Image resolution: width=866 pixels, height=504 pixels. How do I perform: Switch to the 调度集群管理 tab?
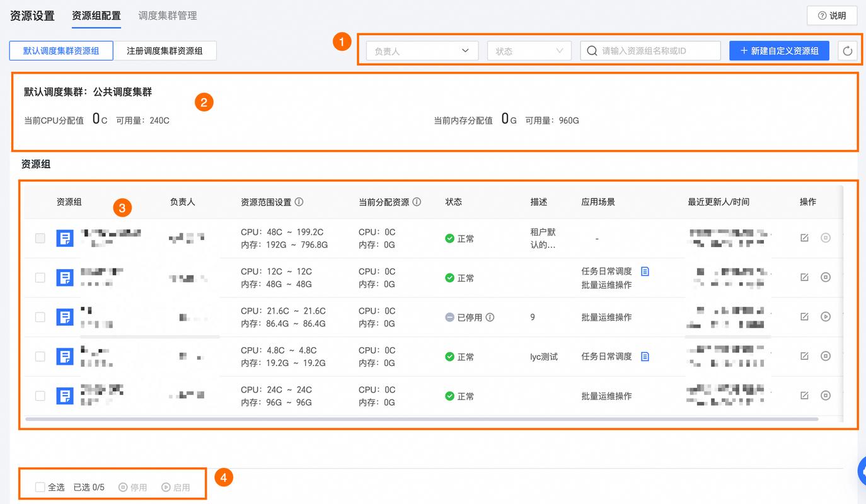tap(168, 16)
